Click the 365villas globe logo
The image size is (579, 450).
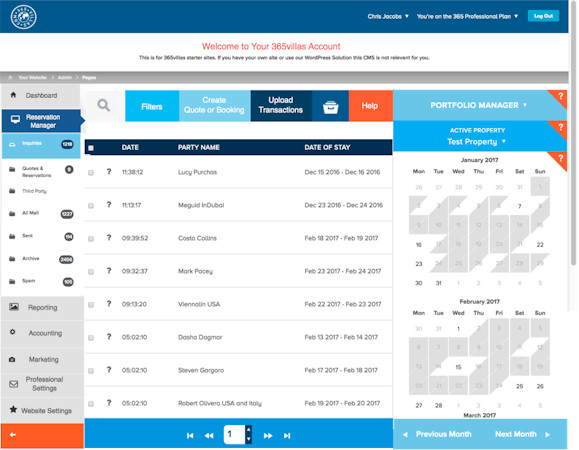(x=24, y=17)
